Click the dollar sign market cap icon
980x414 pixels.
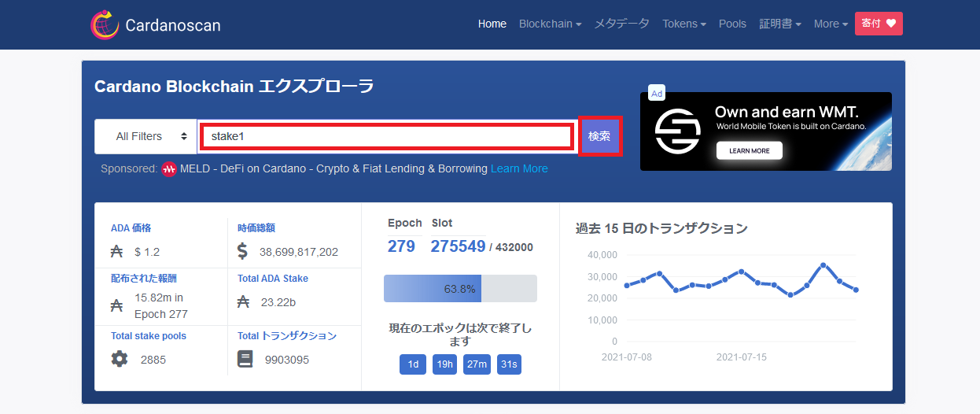pos(242,252)
